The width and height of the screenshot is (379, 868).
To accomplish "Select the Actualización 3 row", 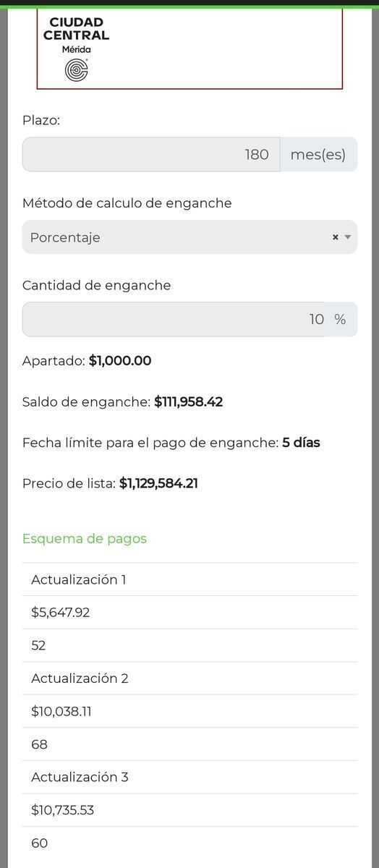I will [189, 777].
